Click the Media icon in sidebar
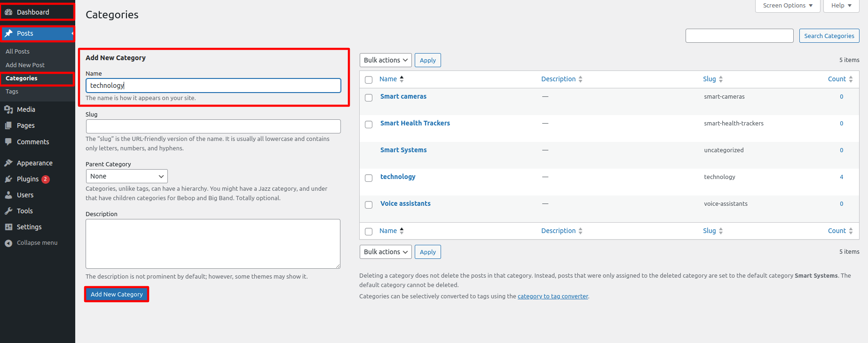Viewport: 868px width, 343px height. (8, 109)
